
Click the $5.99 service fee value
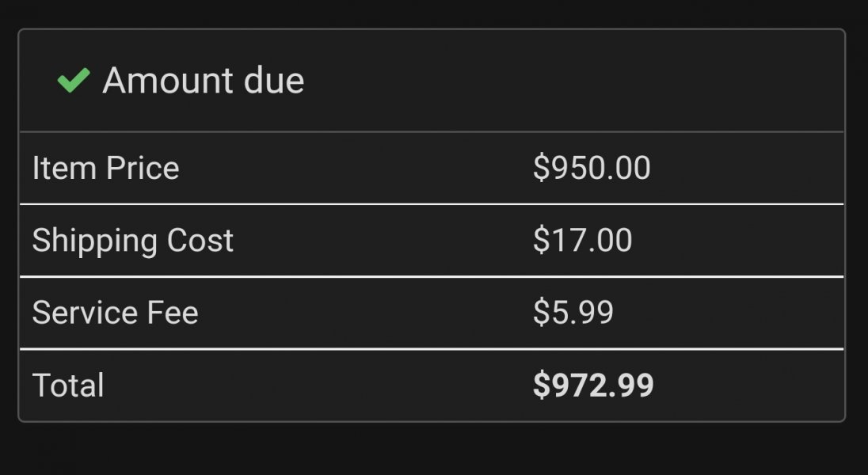click(x=573, y=313)
